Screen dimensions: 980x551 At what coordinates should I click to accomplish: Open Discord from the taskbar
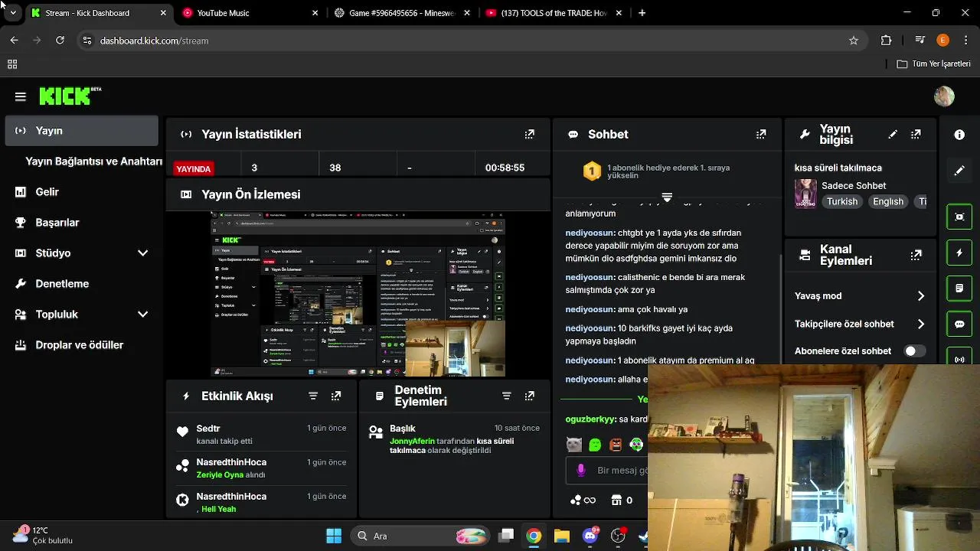(590, 536)
